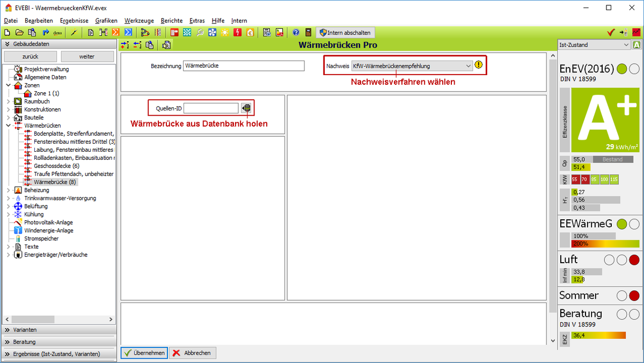Click the red chart graph icon
Viewport: 644px width, 363px height.
point(636,33)
